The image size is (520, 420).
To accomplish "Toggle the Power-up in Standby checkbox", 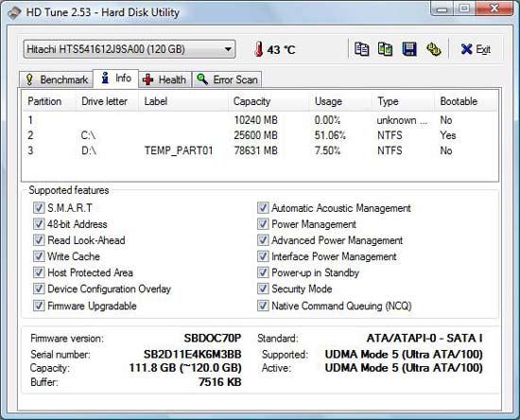I will tap(263, 272).
